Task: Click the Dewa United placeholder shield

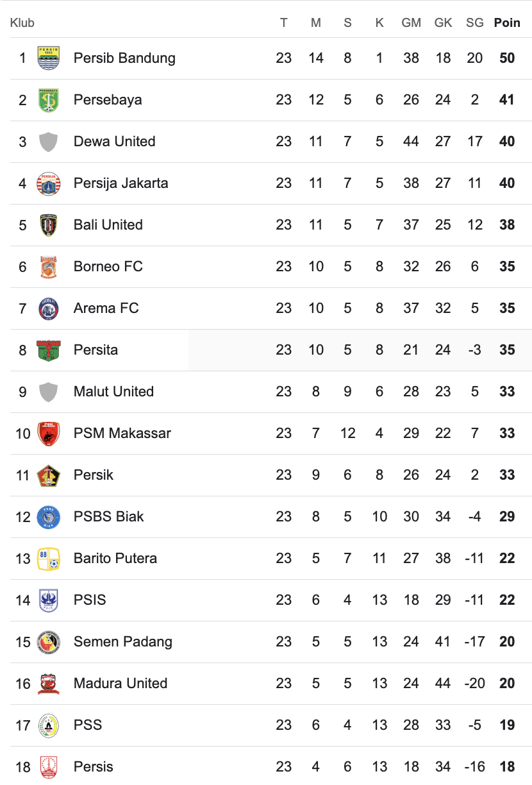Action: click(x=49, y=142)
